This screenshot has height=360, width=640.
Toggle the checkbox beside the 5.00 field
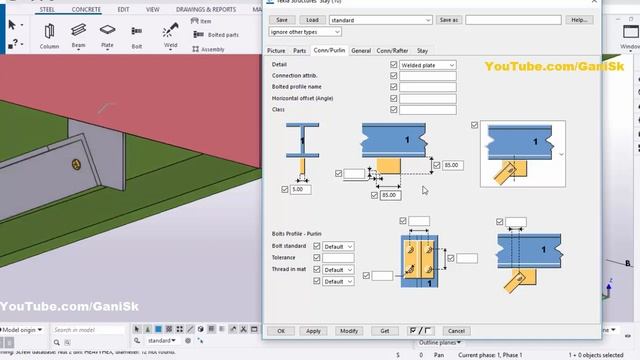pyautogui.click(x=284, y=189)
